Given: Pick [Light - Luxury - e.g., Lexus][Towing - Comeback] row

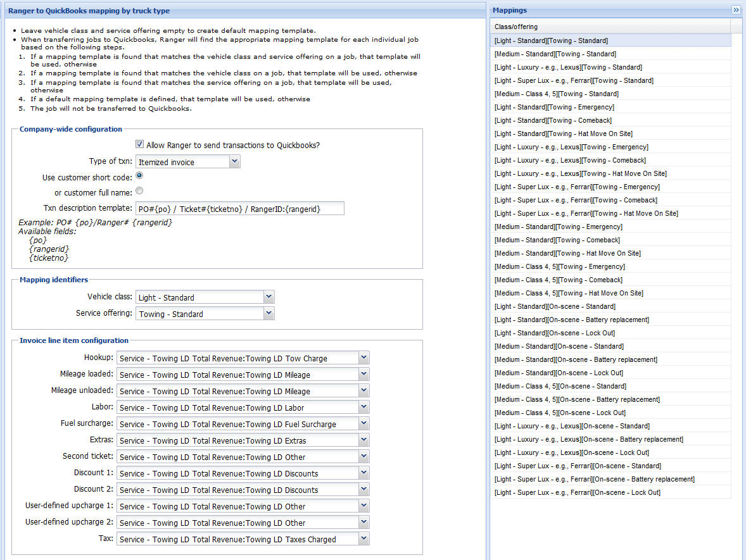Looking at the screenshot, I should point(570,160).
